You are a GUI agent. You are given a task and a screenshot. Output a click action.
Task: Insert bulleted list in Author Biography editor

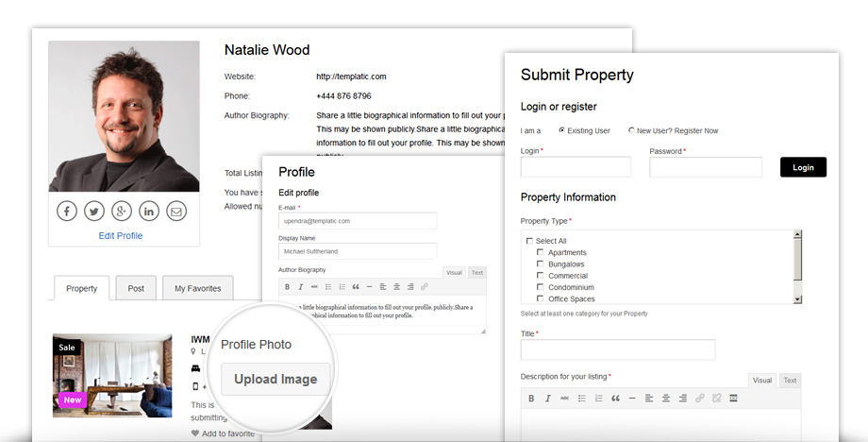[328, 287]
